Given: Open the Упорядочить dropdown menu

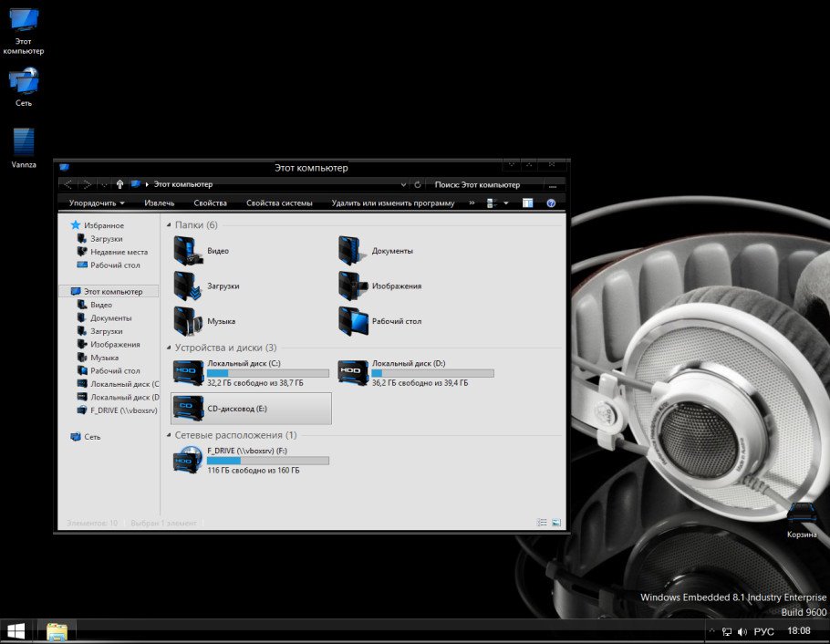Looking at the screenshot, I should tap(97, 203).
